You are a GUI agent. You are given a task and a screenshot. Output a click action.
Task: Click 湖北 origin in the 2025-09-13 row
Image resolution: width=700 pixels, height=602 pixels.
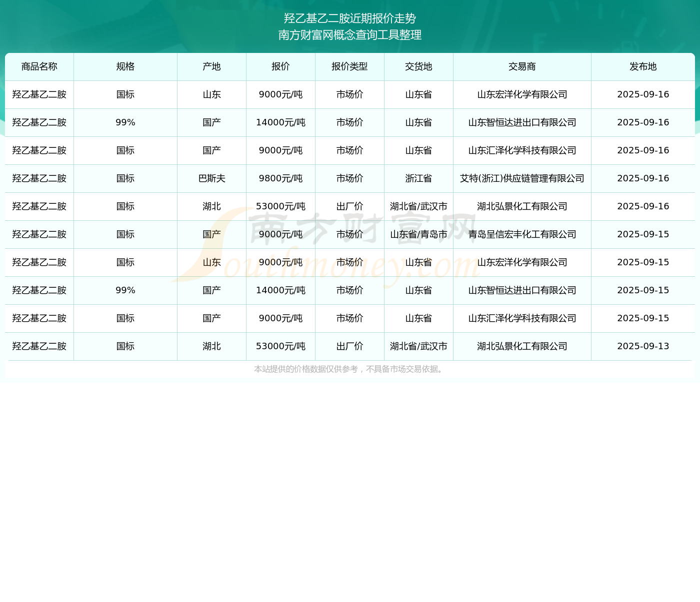tap(212, 346)
